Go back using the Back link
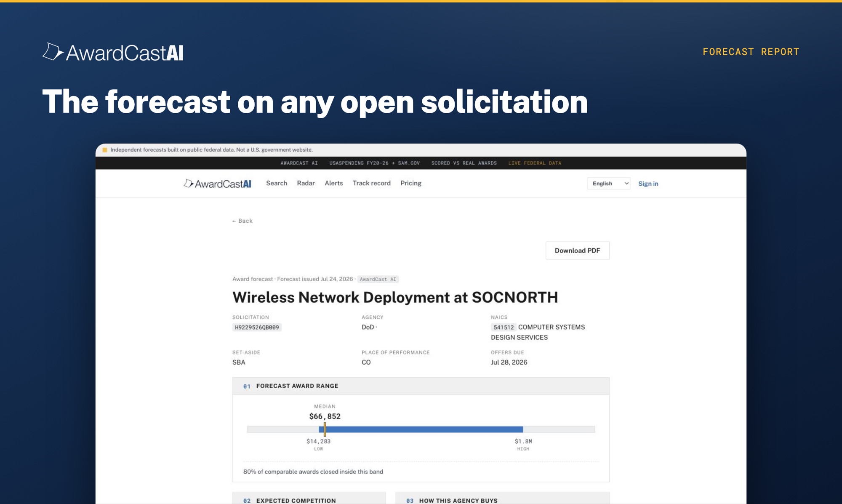 (x=242, y=221)
